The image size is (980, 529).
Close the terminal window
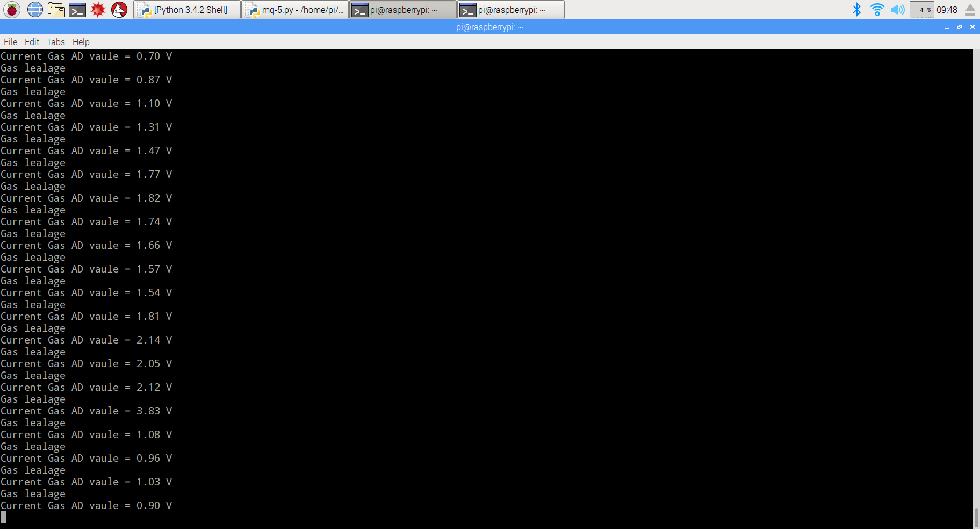[972, 27]
